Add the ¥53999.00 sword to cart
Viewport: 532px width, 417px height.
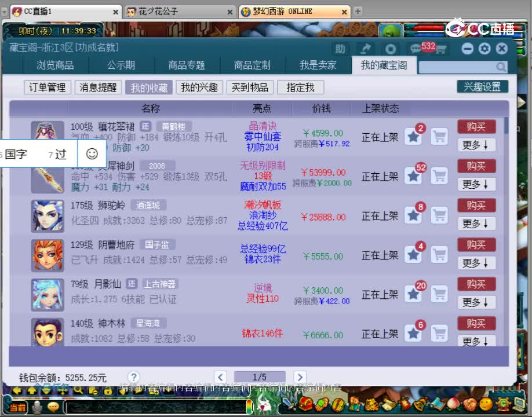tap(440, 176)
